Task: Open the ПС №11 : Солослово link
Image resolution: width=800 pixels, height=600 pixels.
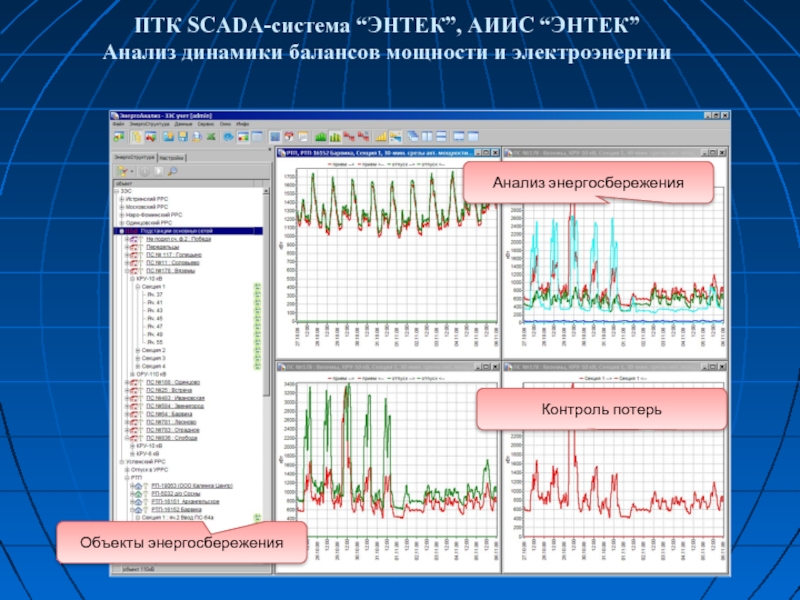Action: coord(172,263)
